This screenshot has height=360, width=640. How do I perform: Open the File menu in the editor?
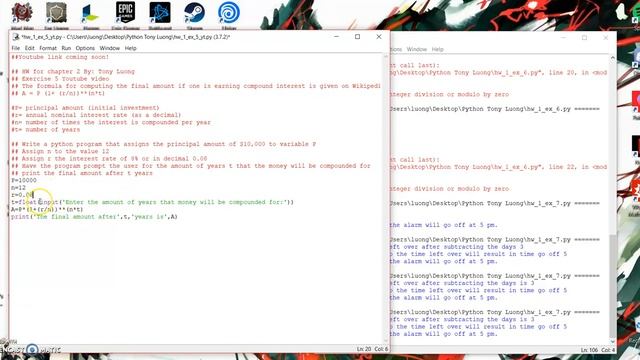tap(16, 48)
